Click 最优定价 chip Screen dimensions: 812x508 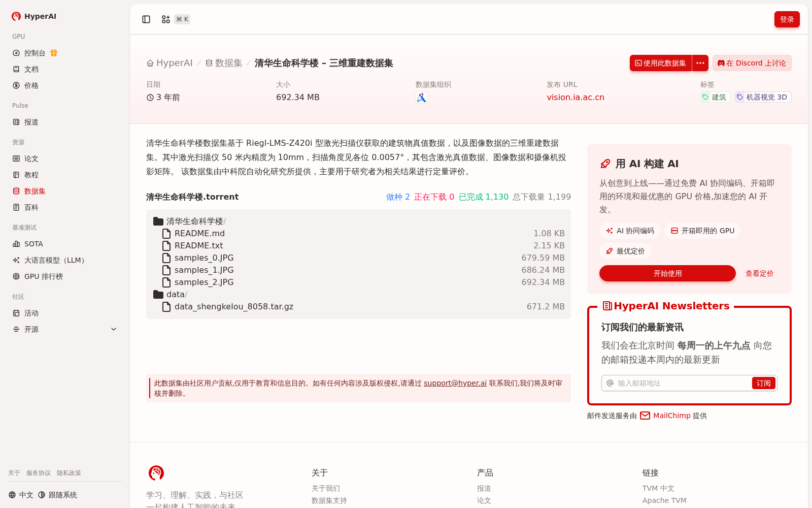tap(625, 251)
